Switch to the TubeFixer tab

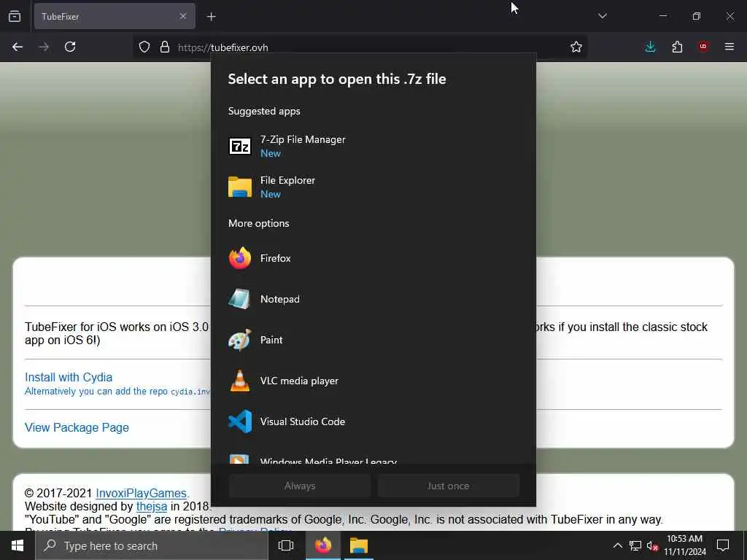tap(115, 16)
